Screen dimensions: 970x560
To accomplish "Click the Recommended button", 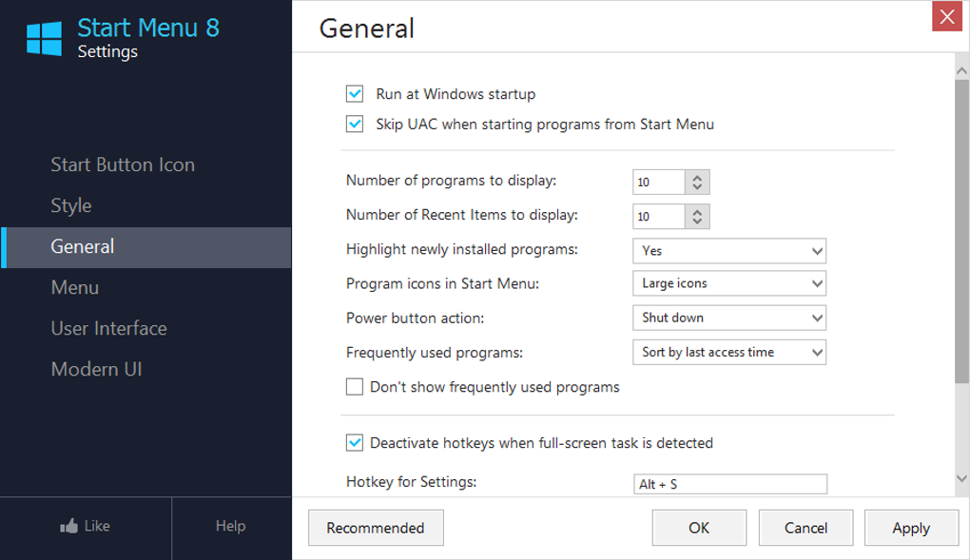I will coord(376,528).
